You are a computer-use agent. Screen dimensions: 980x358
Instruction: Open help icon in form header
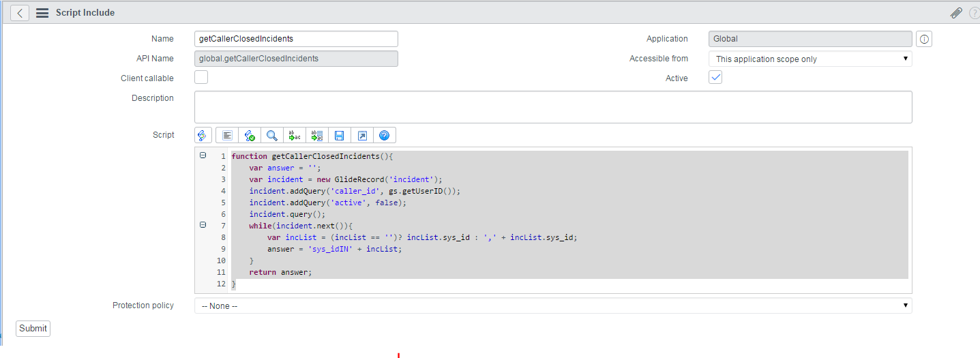point(975,13)
